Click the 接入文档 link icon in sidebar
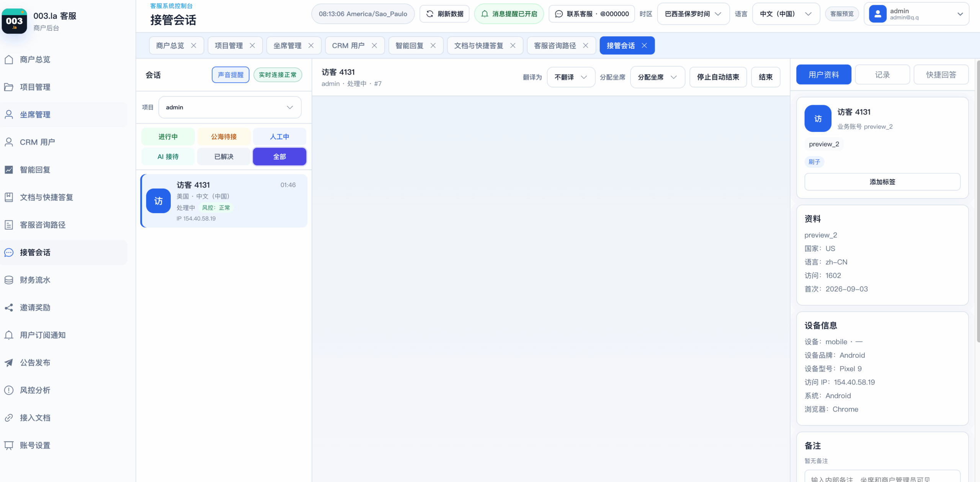This screenshot has width=980, height=482. coord(9,418)
